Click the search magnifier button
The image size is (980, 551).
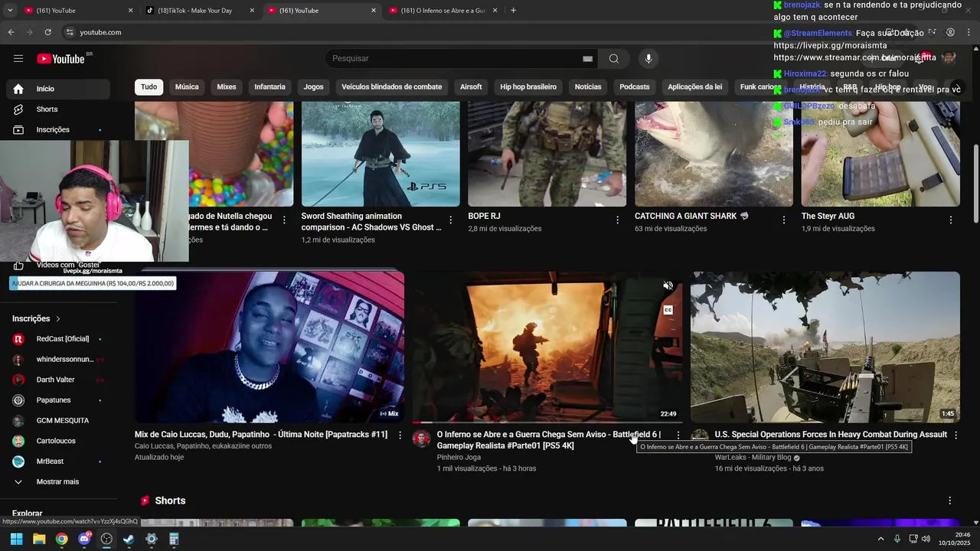(x=614, y=59)
